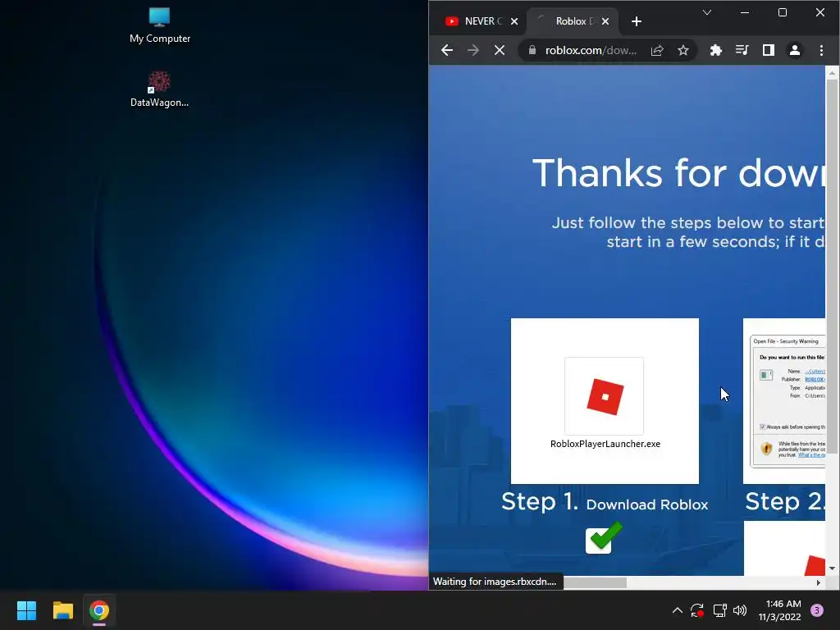This screenshot has height=630, width=840.
Task: Toggle the Chrome side panel
Action: pos(768,50)
